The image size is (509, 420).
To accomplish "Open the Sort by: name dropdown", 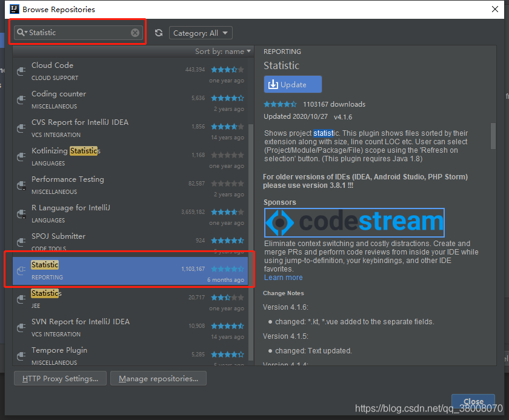I will [x=223, y=52].
